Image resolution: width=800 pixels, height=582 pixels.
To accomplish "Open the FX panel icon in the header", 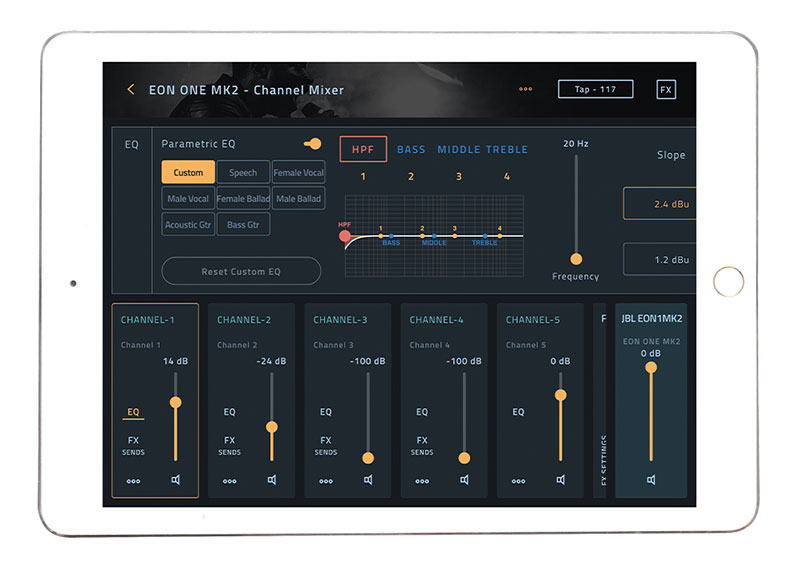I will tap(666, 90).
